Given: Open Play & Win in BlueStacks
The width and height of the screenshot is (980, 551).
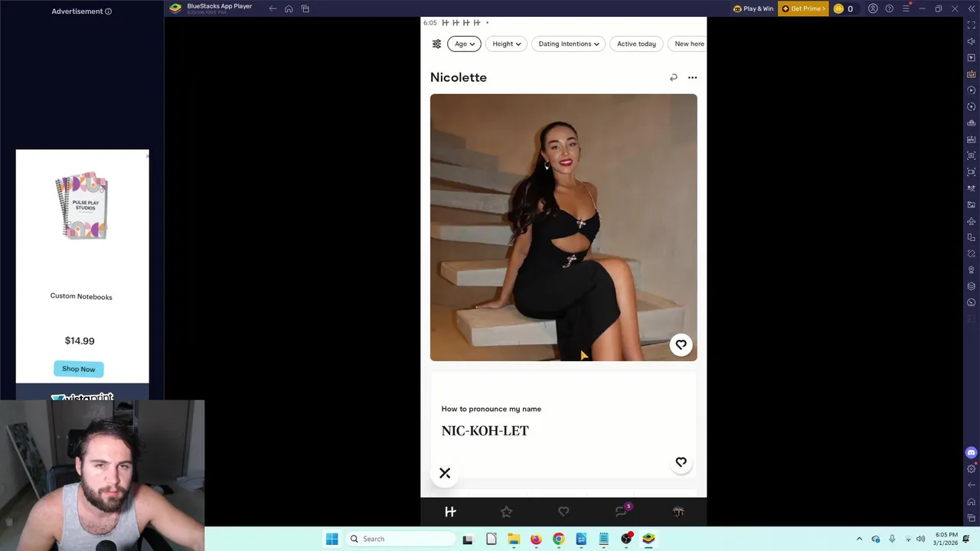Looking at the screenshot, I should coord(753,8).
